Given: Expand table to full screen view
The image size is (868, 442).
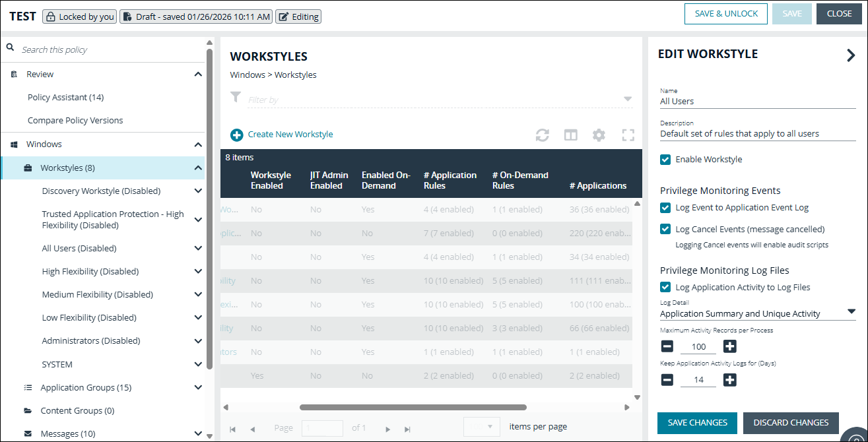Looking at the screenshot, I should (x=628, y=135).
